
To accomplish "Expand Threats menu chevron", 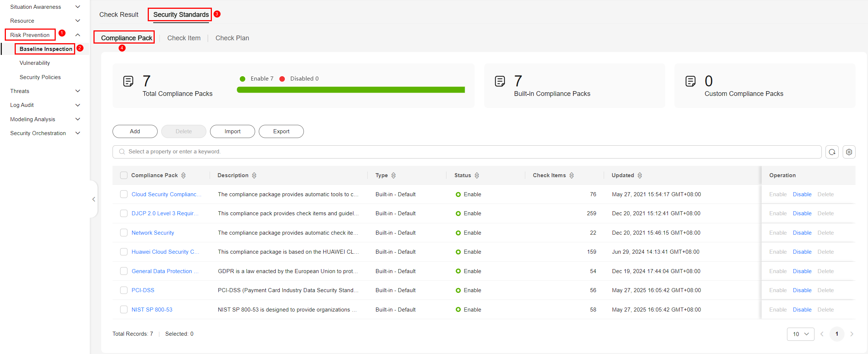I will (78, 91).
